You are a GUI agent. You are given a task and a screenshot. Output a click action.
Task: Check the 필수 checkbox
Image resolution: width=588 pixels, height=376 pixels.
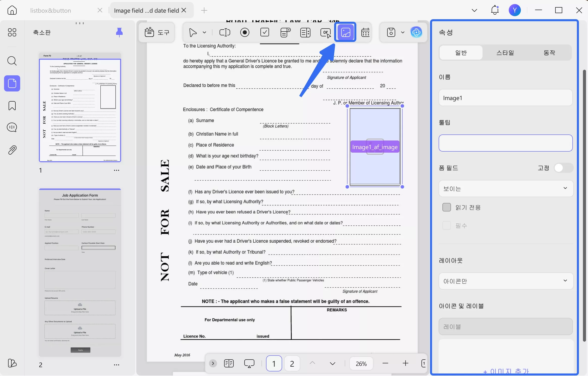point(446,225)
